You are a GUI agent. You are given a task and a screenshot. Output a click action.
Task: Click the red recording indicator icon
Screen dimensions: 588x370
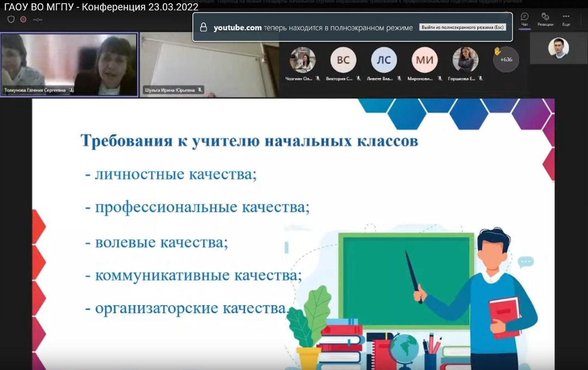23,19
